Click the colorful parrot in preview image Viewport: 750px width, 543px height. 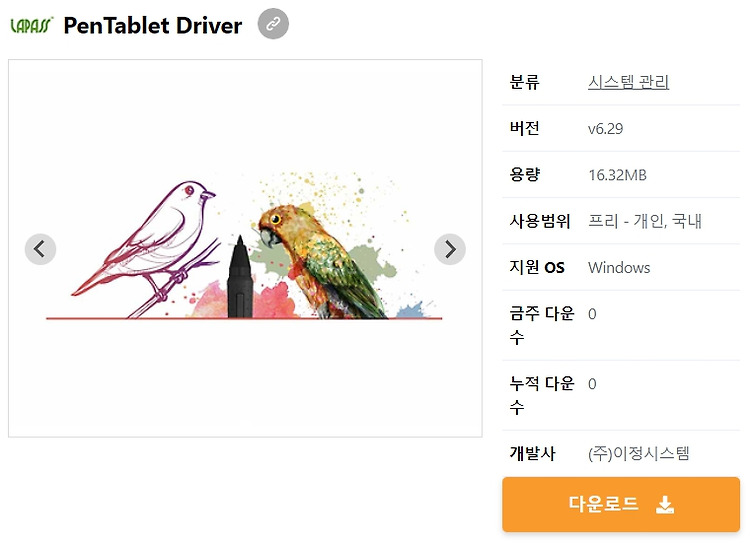tap(320, 261)
